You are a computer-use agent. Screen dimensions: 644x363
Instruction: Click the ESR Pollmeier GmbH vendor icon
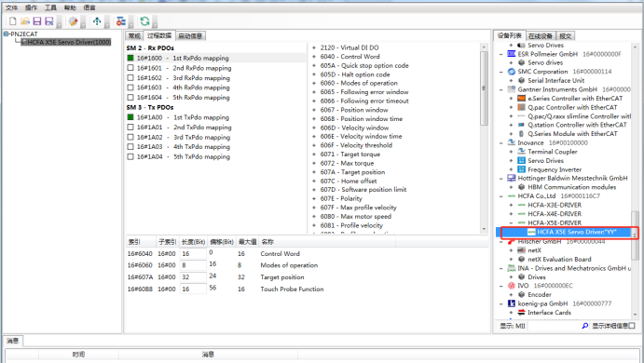[x=512, y=54]
